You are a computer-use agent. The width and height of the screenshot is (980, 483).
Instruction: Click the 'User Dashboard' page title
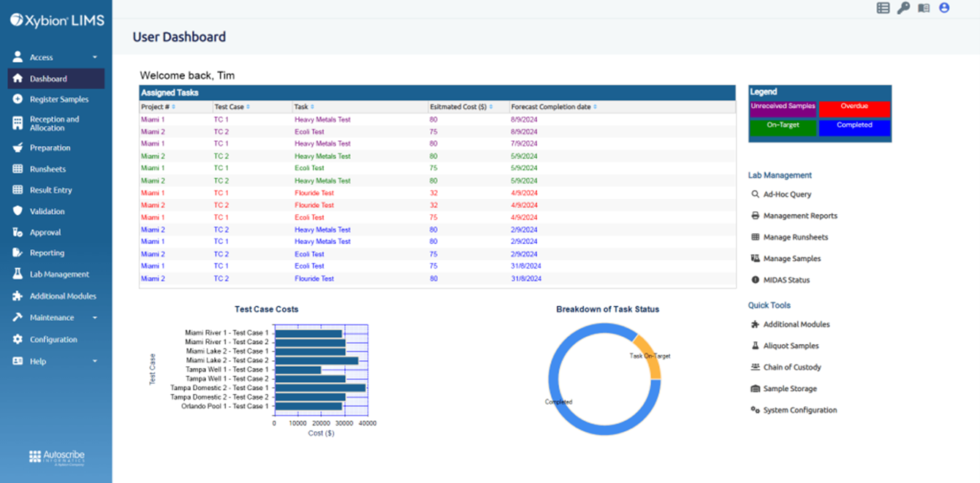click(x=179, y=37)
